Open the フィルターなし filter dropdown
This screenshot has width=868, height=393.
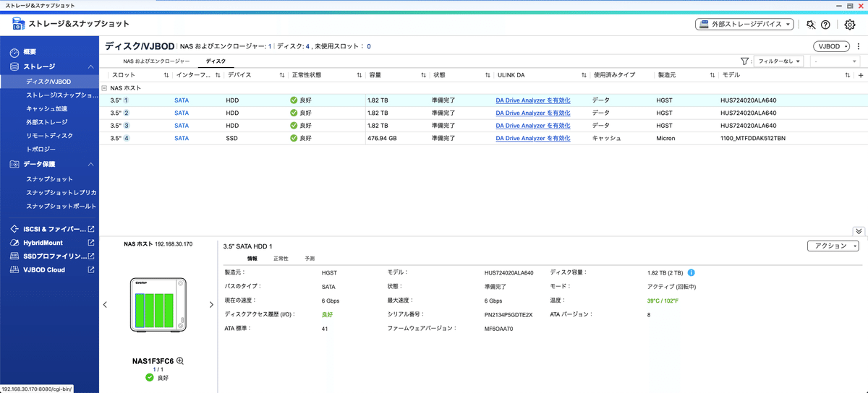point(779,61)
